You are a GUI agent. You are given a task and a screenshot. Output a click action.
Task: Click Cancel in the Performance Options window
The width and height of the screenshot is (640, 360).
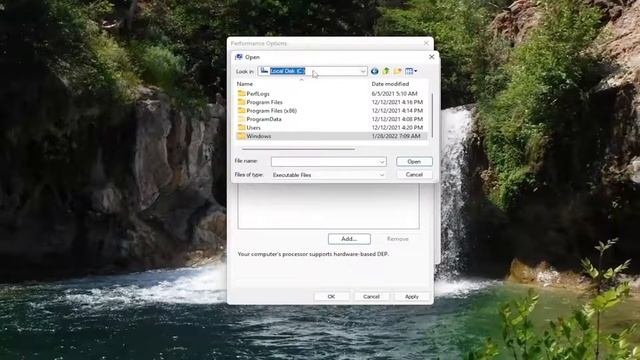tap(371, 296)
